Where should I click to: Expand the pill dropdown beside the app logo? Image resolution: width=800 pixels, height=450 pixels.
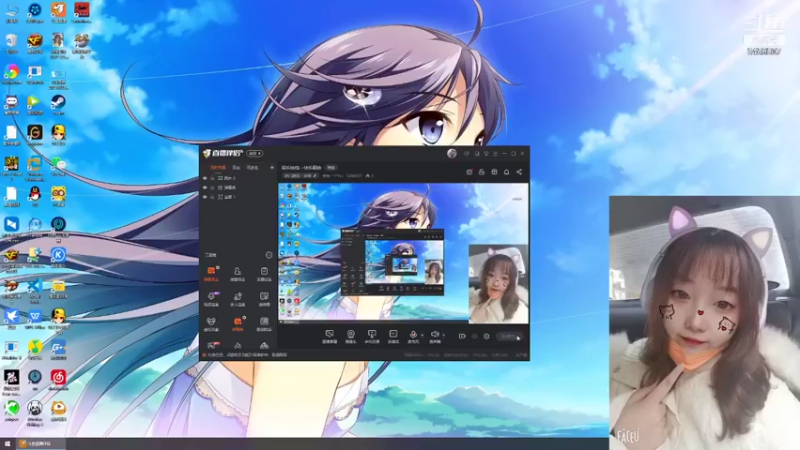coord(255,154)
